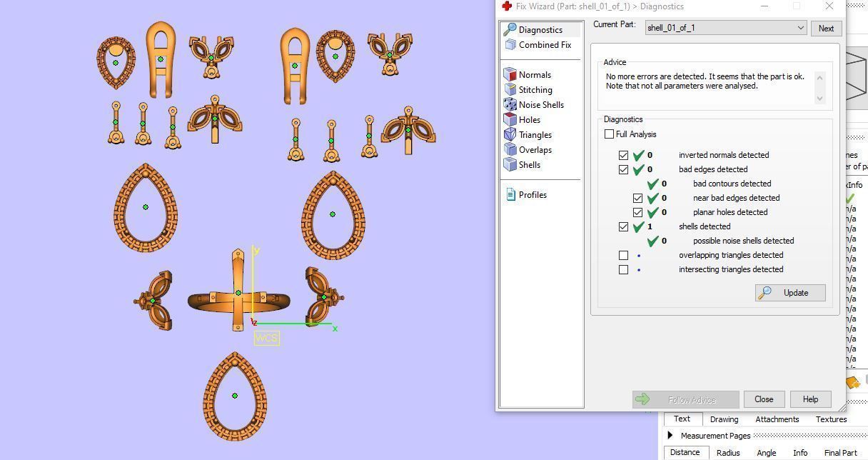Select the Distance measurement tab
The height and width of the screenshot is (460, 868).
[685, 452]
